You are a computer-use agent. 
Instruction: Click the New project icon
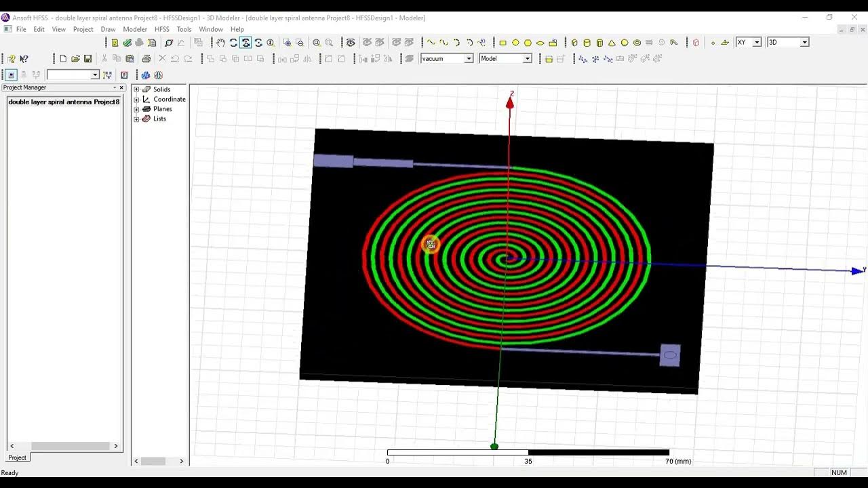pyautogui.click(x=63, y=59)
